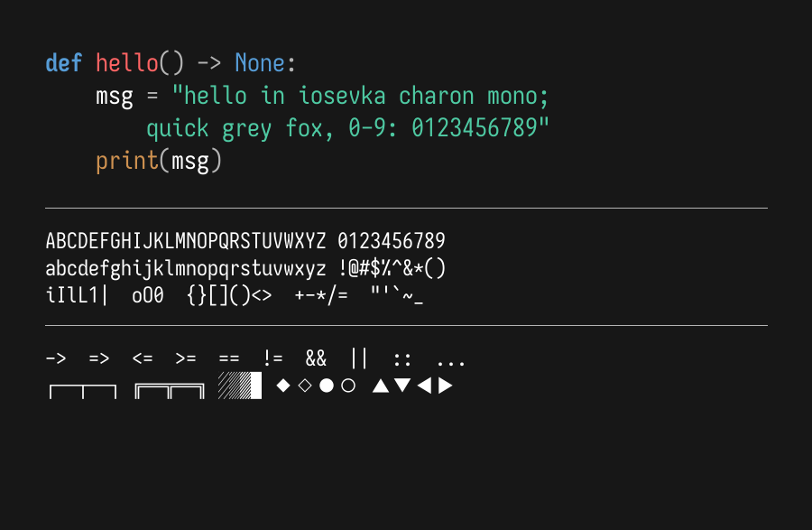
Task: Click the blue 'def' keyword
Action: [63, 63]
